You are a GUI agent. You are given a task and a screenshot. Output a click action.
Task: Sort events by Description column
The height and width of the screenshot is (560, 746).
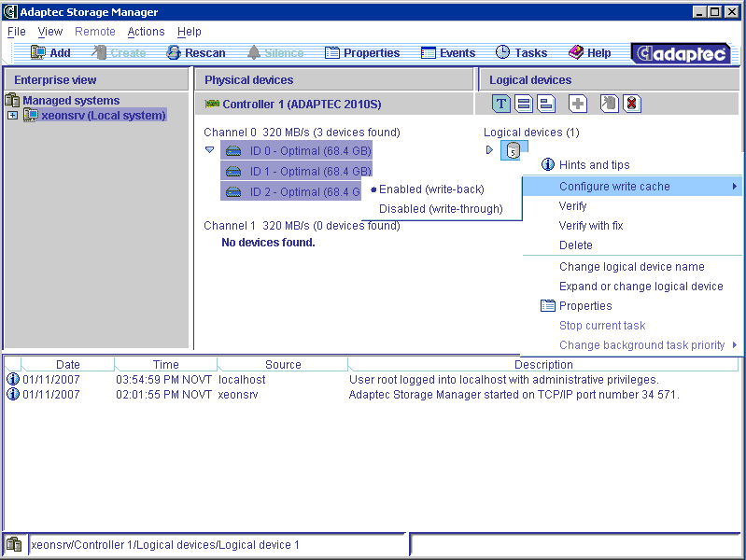pyautogui.click(x=543, y=364)
